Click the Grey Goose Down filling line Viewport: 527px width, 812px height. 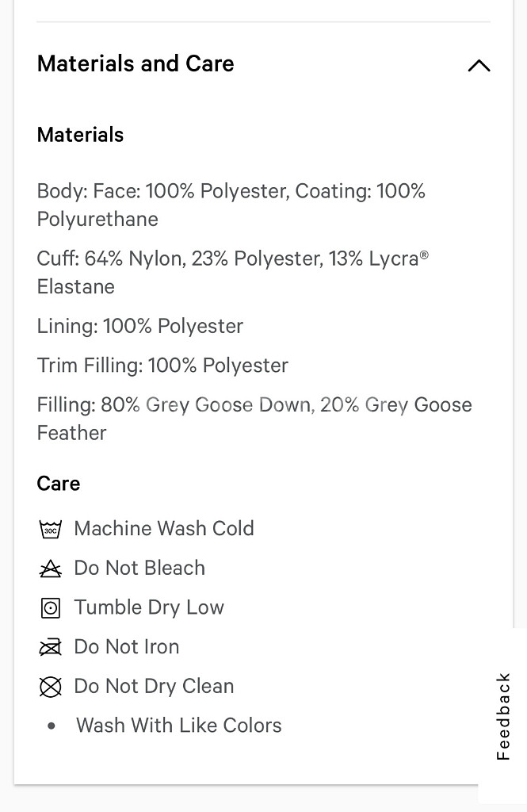pyautogui.click(x=254, y=405)
